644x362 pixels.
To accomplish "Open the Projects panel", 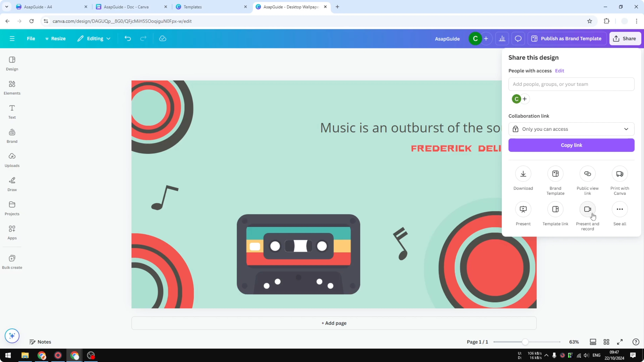I will coord(12,208).
